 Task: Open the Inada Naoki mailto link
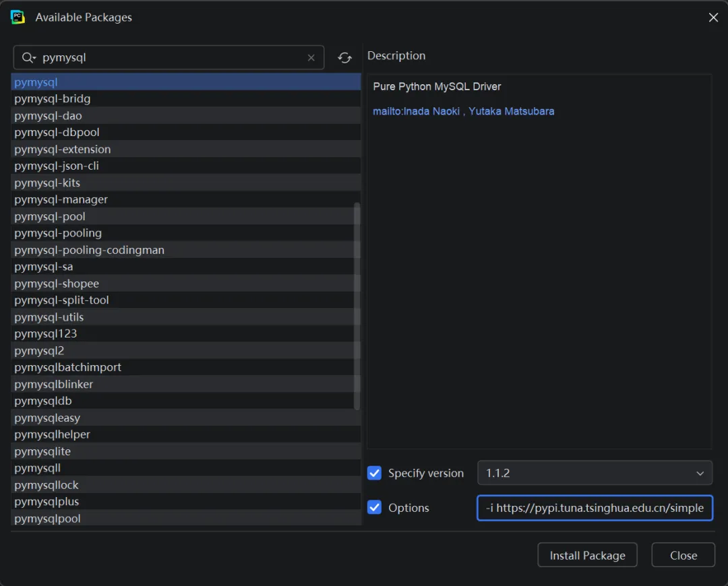click(416, 111)
